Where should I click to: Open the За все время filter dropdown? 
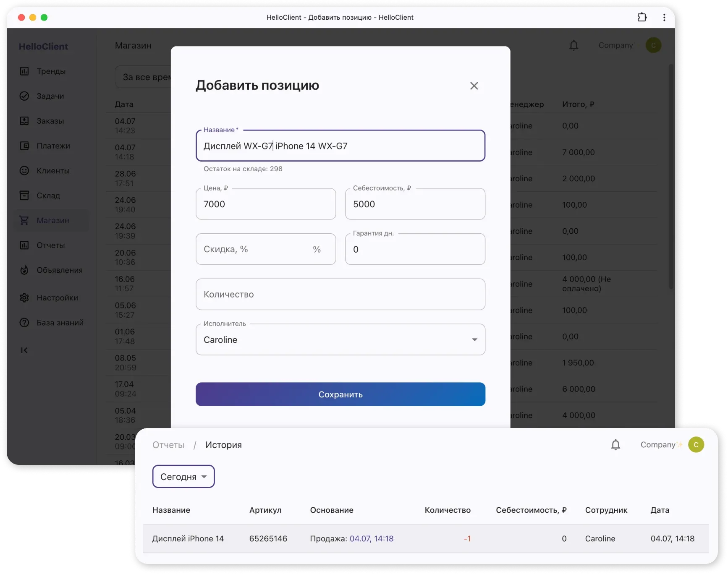coord(145,77)
